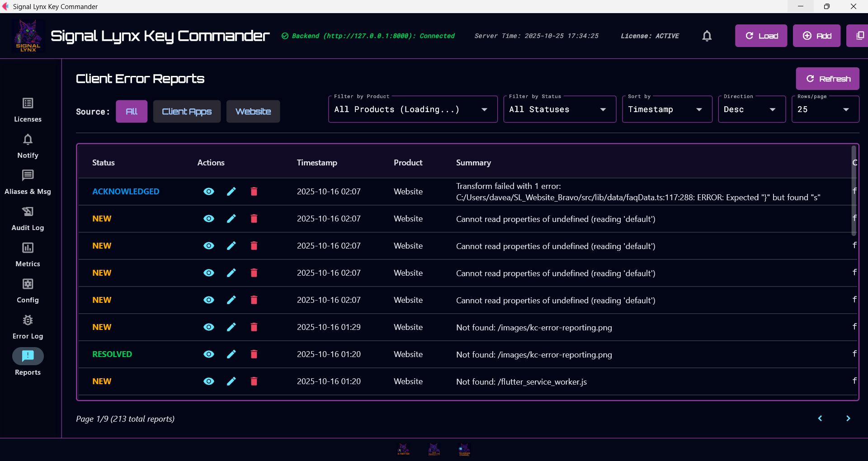View details of the first NEW report
The height and width of the screenshot is (461, 868).
click(208, 219)
